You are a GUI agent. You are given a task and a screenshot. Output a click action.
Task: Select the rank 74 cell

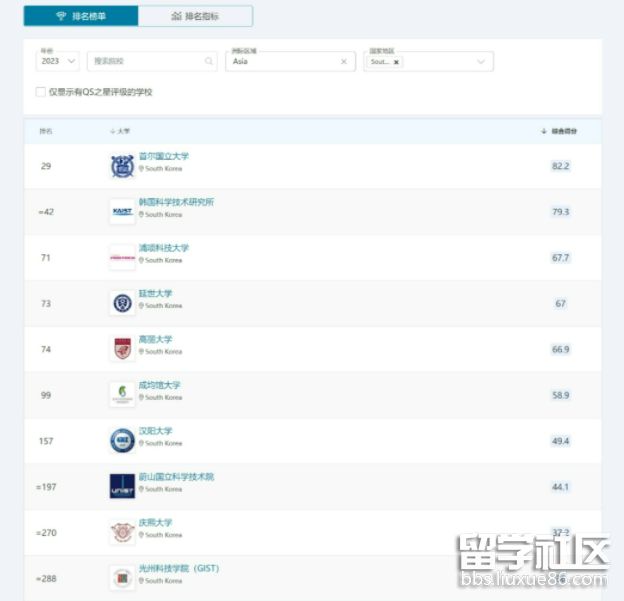click(x=46, y=349)
